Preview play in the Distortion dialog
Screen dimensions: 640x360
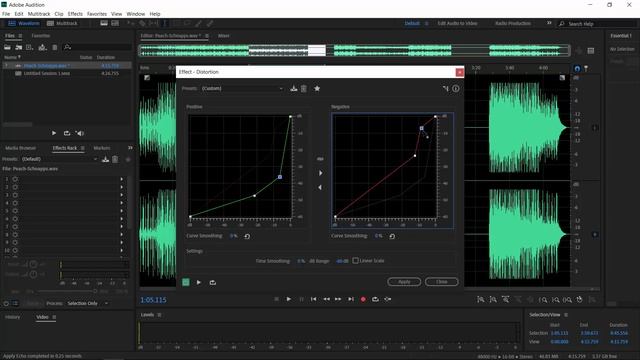click(199, 282)
